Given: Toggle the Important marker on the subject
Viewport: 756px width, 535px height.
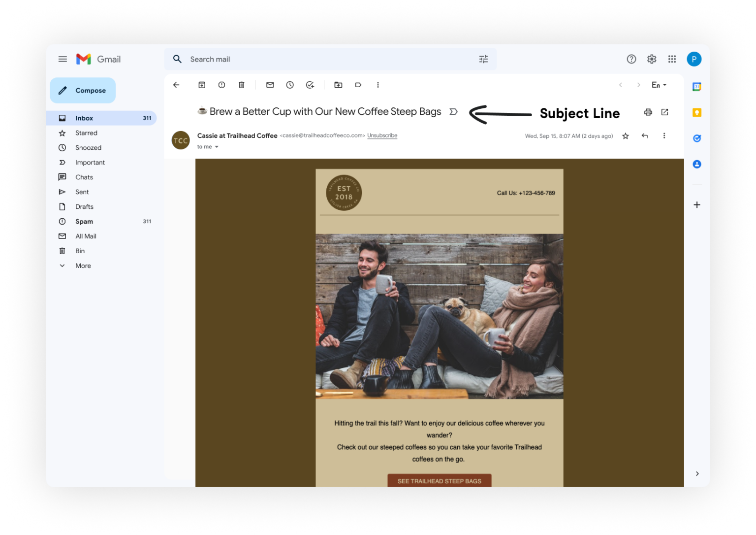Looking at the screenshot, I should 453,112.
